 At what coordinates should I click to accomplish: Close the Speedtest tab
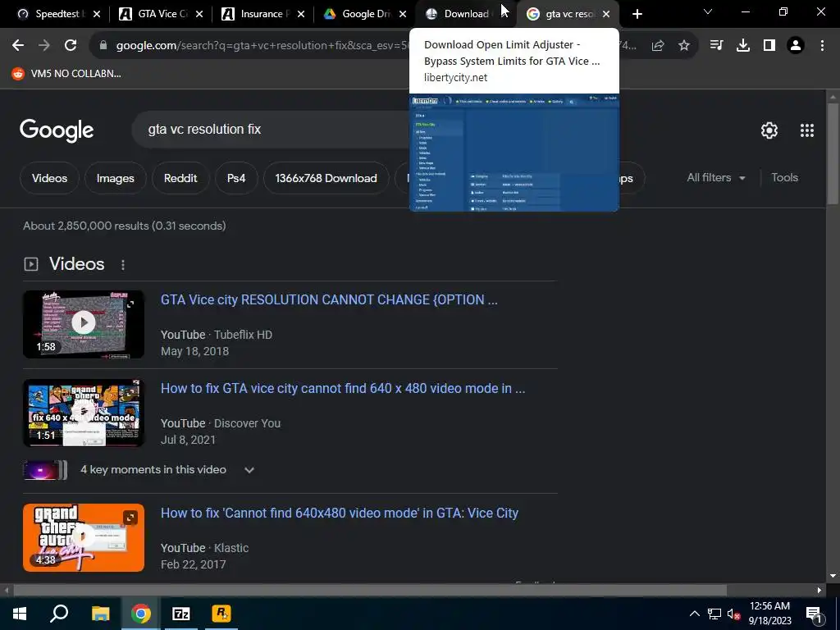pos(97,14)
